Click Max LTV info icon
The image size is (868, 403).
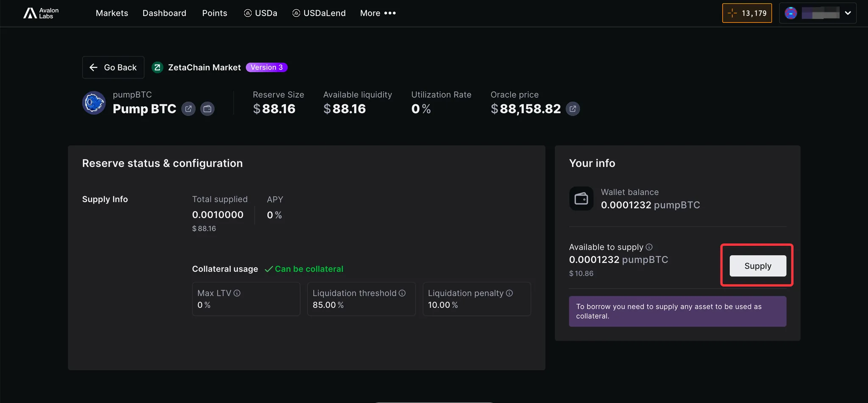[x=237, y=293]
